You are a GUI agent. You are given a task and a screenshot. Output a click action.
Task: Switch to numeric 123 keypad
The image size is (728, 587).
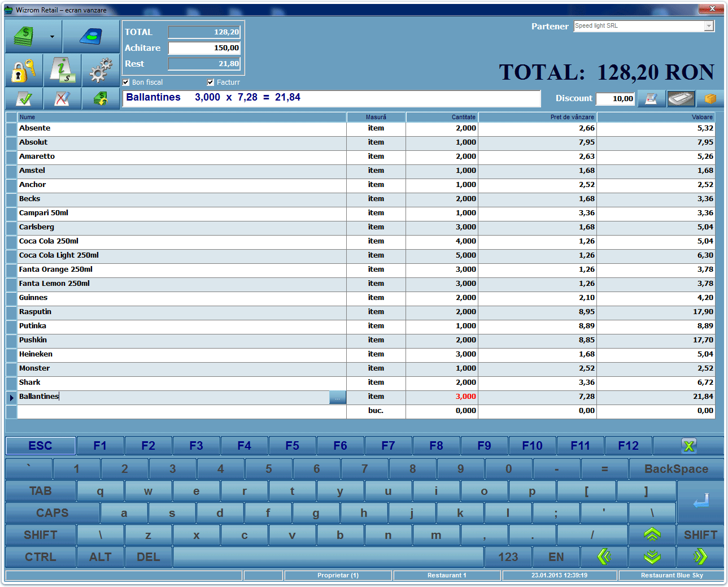pyautogui.click(x=508, y=557)
